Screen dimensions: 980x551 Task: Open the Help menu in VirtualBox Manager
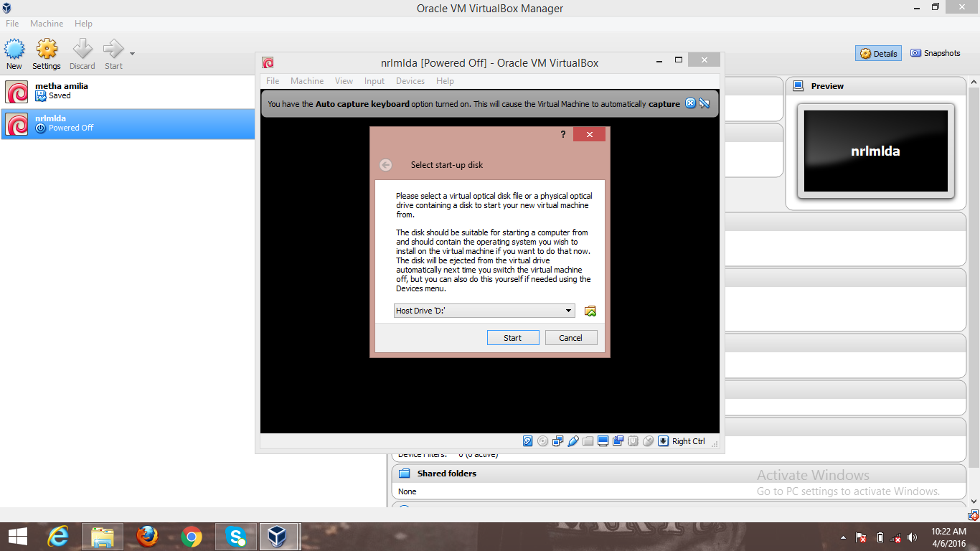[83, 24]
